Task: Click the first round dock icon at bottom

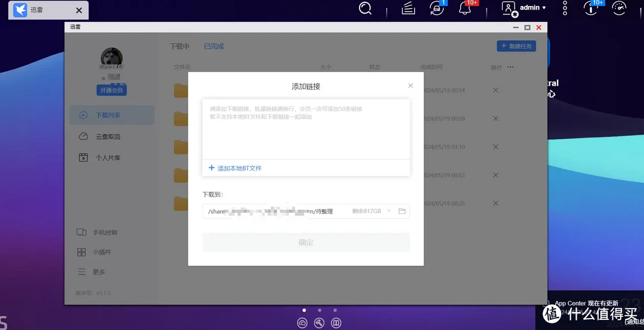Action: point(302,323)
